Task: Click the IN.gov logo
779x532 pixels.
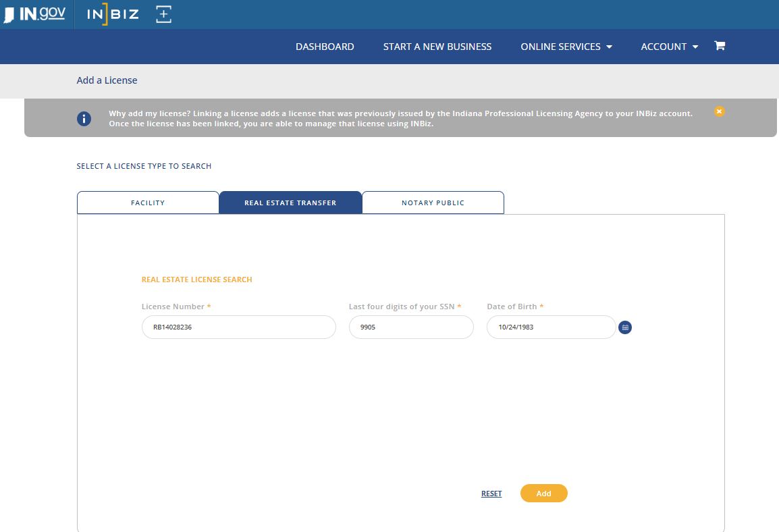Action: point(34,14)
